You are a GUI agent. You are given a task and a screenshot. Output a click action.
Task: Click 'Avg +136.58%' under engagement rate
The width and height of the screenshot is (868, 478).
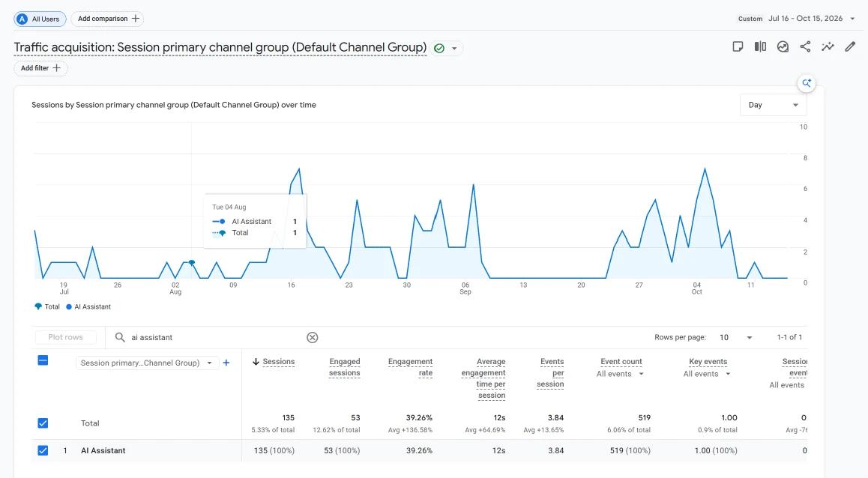pyautogui.click(x=410, y=430)
